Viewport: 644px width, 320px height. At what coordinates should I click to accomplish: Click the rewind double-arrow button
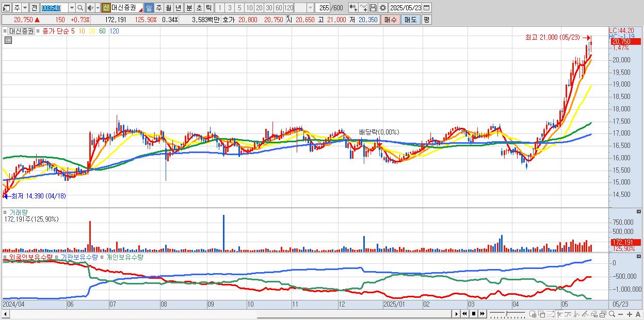(x=464, y=314)
